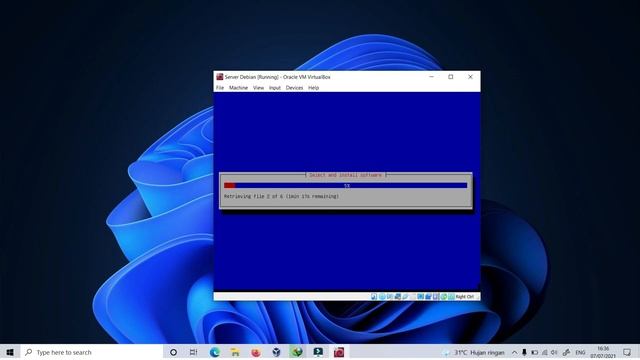
Task: Close the Server Debian VirtualBox window
Action: 470,77
